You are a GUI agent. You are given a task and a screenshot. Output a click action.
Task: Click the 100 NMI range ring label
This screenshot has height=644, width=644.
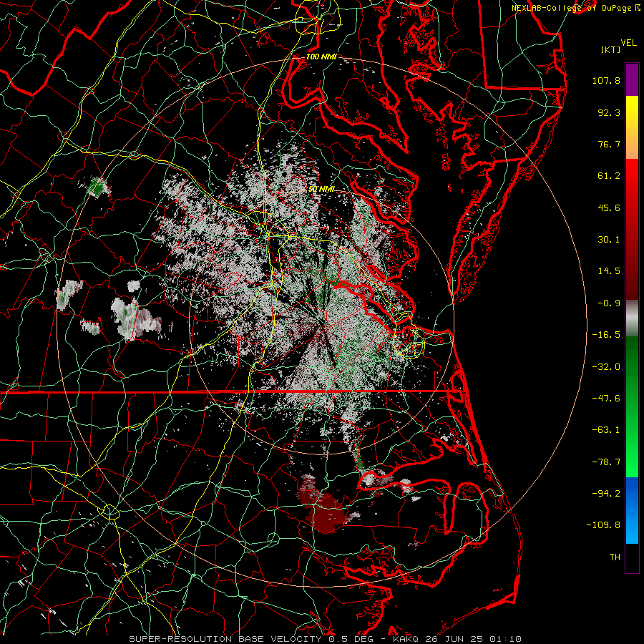pyautogui.click(x=321, y=57)
